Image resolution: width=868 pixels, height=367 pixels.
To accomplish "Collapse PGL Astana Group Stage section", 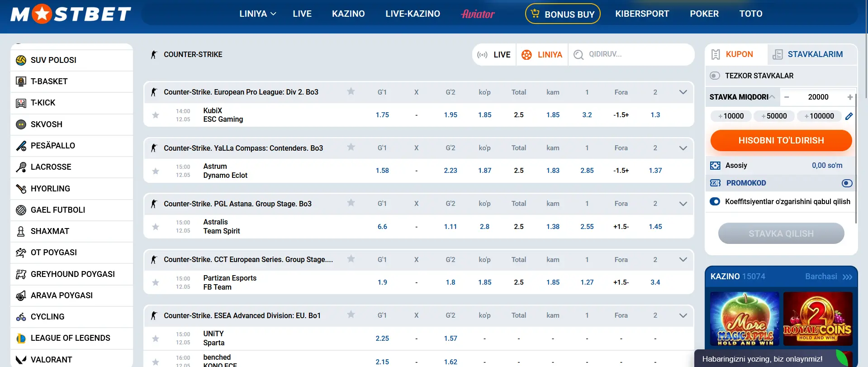I will click(683, 204).
